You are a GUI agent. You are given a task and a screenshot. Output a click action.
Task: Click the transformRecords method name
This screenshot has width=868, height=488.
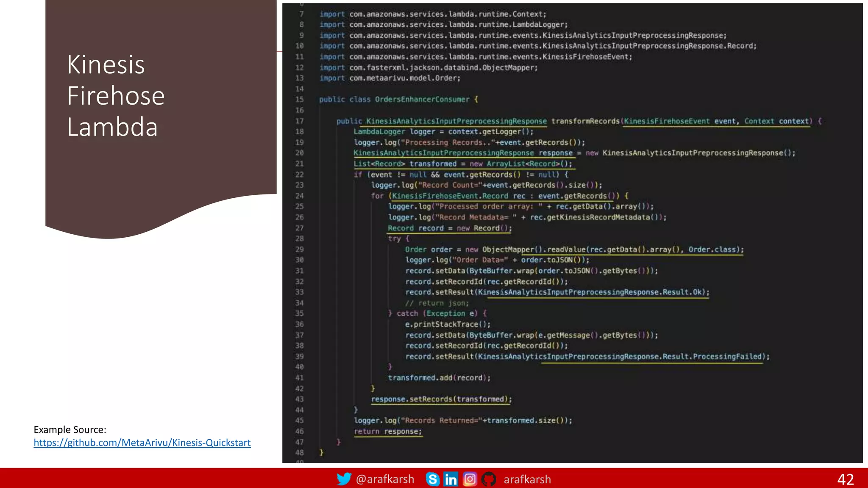click(585, 121)
